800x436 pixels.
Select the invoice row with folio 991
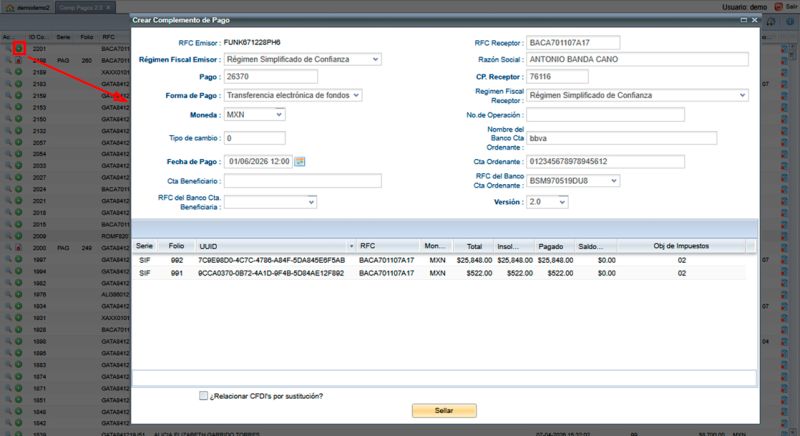(x=439, y=273)
